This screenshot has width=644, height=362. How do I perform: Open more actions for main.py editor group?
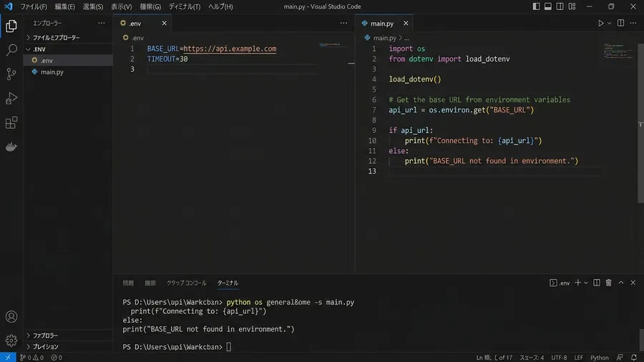pos(633,23)
